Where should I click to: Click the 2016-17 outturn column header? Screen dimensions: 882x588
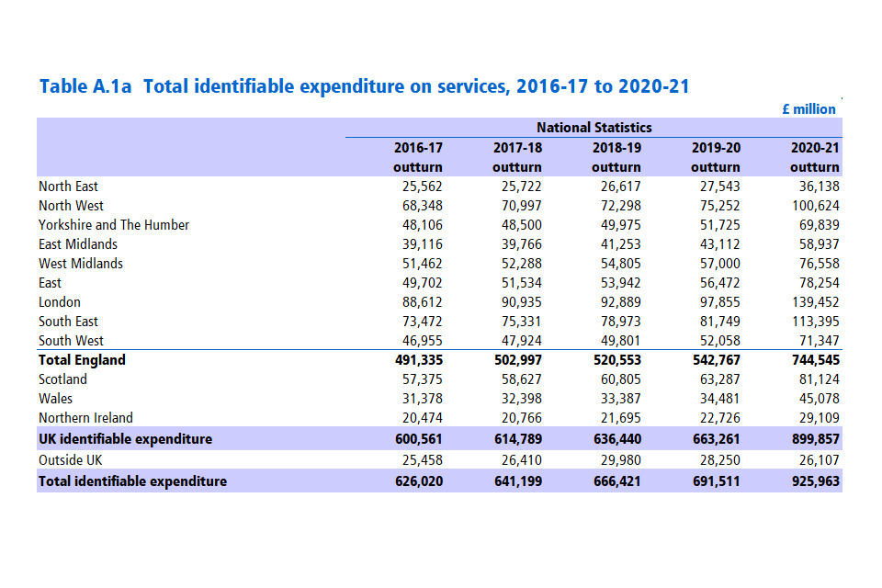pyautogui.click(x=418, y=157)
